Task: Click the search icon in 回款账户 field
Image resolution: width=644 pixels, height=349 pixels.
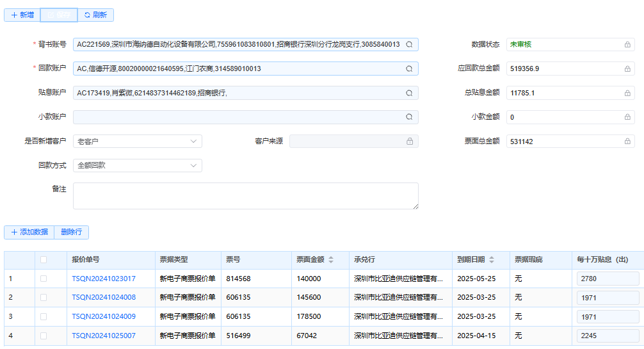Action: click(409, 69)
